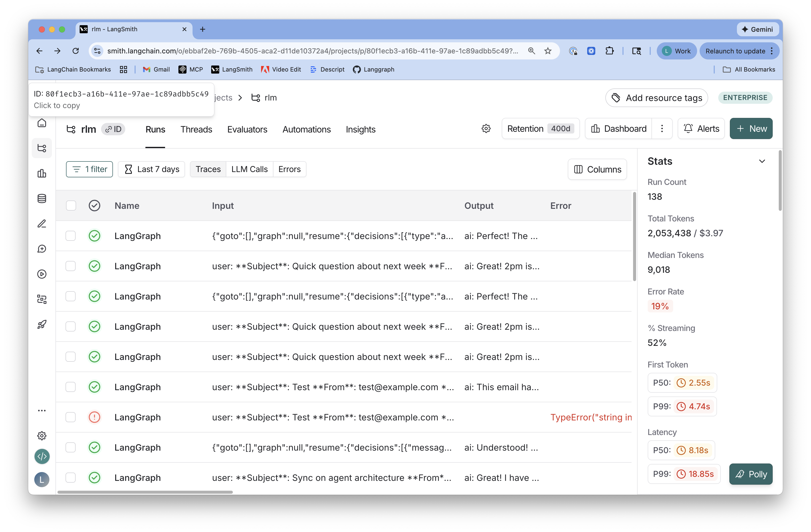
Task: Open the datasets database sidebar icon
Action: point(42,198)
